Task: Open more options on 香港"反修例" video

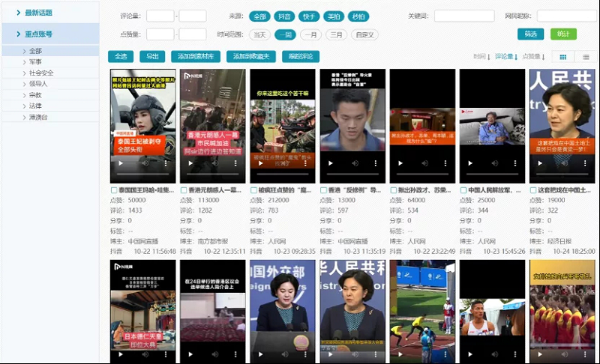Action: (376, 163)
